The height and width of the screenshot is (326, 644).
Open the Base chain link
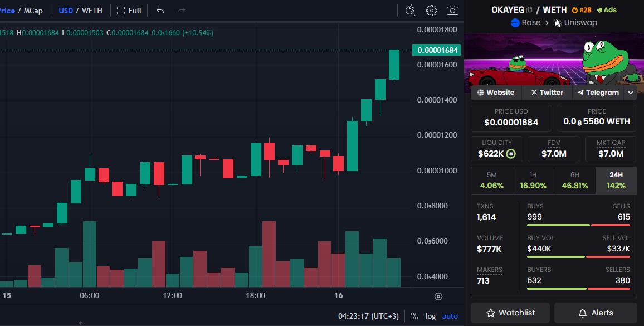(x=526, y=23)
